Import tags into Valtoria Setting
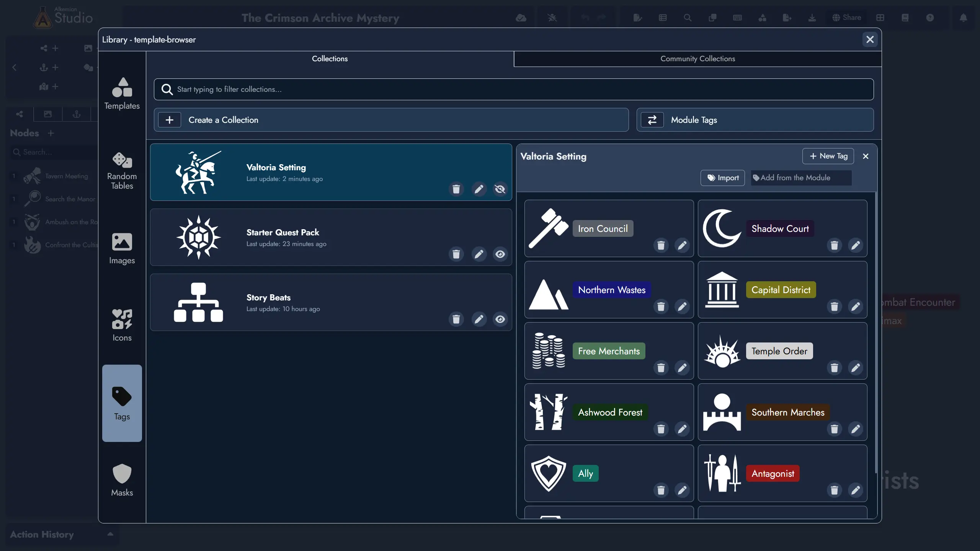Screen dimensions: 980x551 coord(722,178)
